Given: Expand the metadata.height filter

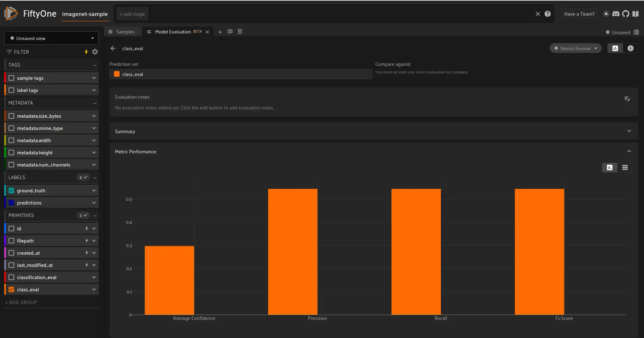Looking at the screenshot, I should 94,153.
